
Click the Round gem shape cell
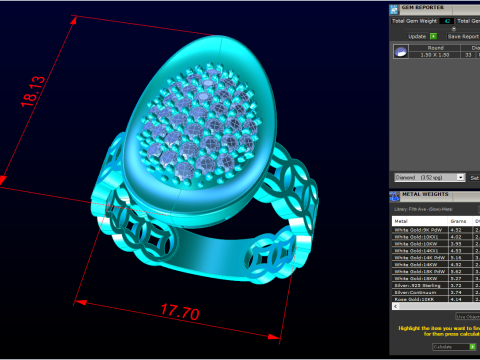pos(435,48)
